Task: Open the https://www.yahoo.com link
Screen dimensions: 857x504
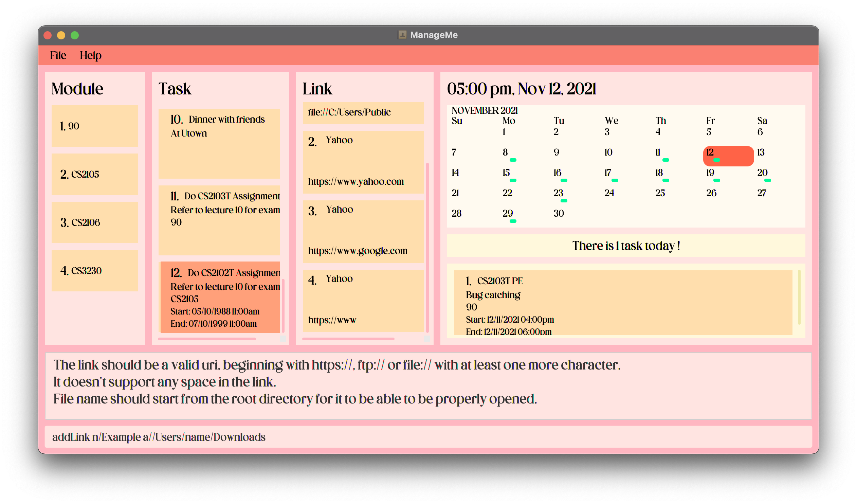Action: coord(356,181)
